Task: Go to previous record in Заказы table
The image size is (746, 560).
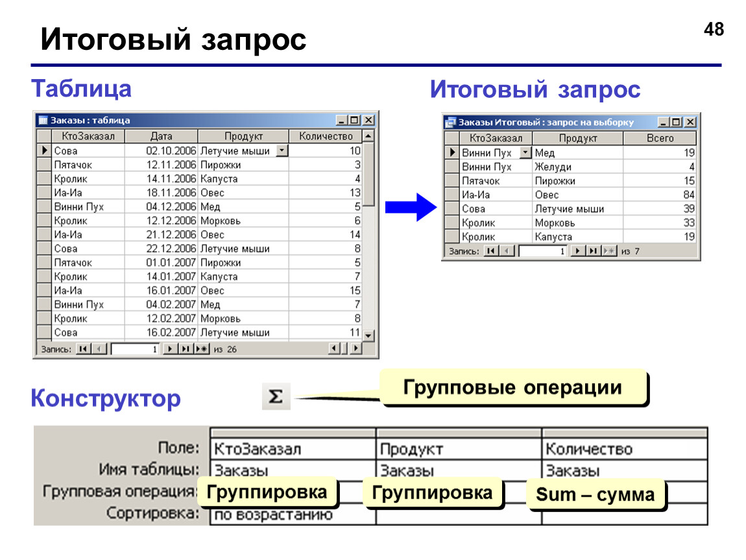Action: point(99,349)
